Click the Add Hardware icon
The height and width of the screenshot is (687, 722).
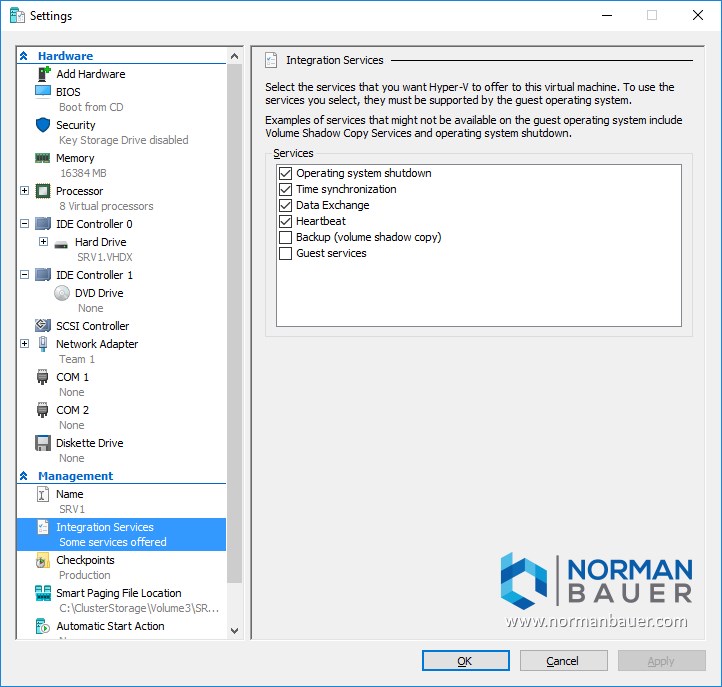(x=44, y=74)
